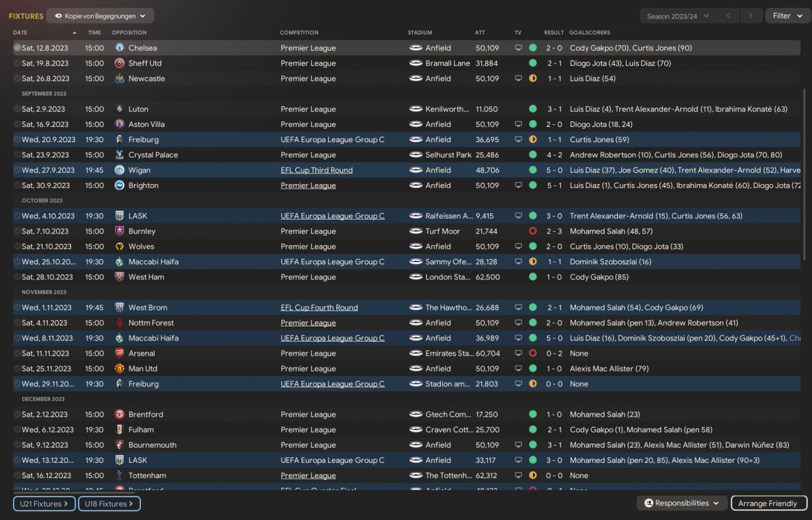Click the Newcastle club crest icon
Viewport: 812px width, 520px height.
(x=119, y=78)
